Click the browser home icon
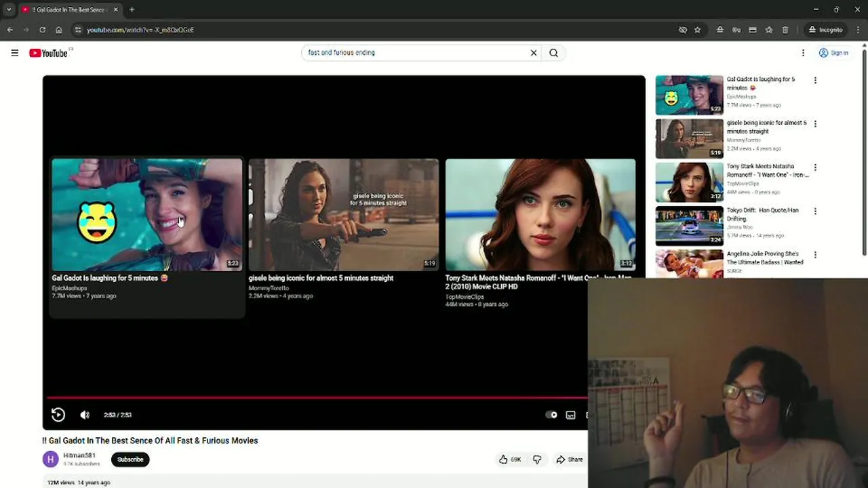The image size is (868, 488). [x=59, y=30]
